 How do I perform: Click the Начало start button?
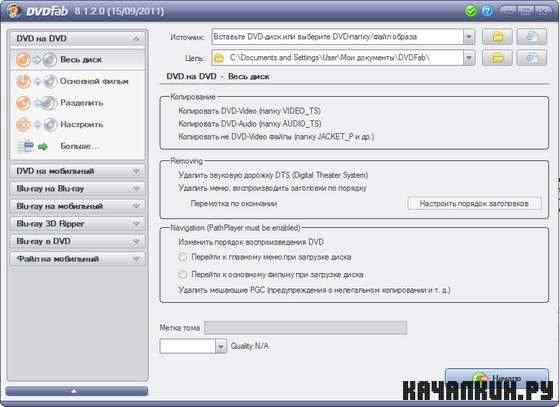click(497, 378)
